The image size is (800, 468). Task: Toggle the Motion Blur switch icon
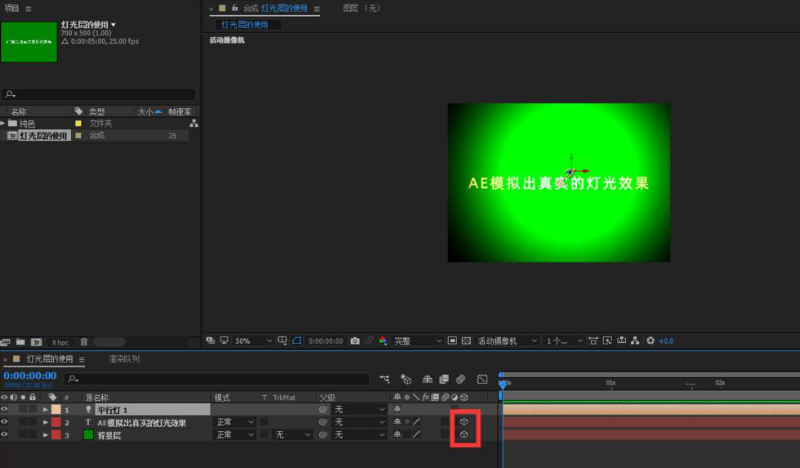click(x=461, y=379)
